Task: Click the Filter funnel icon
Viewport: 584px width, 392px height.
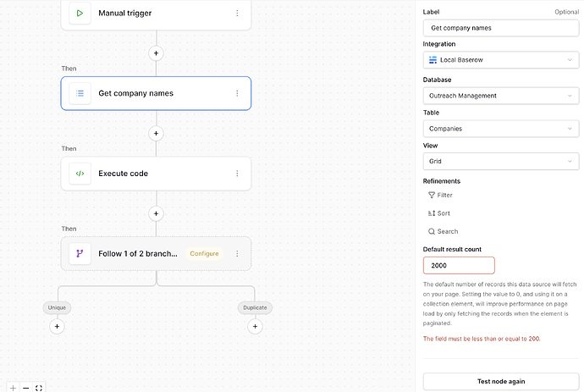Action: [x=432, y=195]
